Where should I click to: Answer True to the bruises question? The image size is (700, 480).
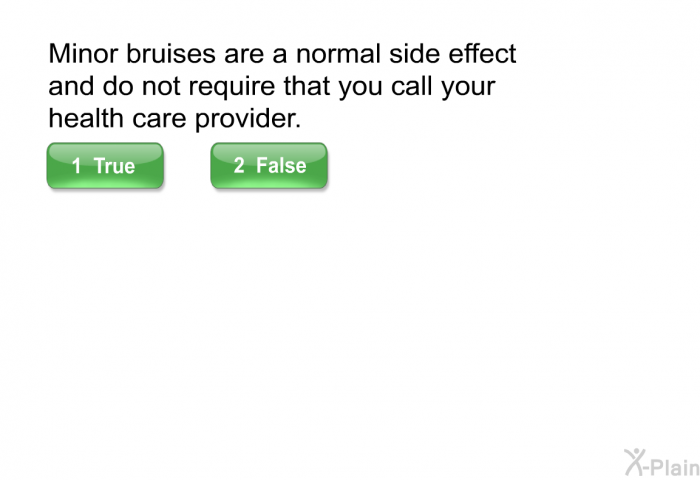tap(105, 166)
